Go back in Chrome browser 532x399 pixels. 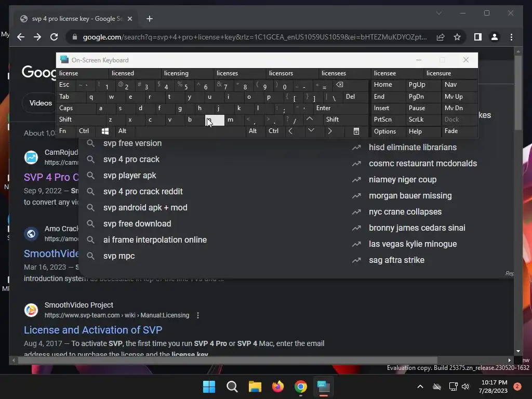coord(21,37)
